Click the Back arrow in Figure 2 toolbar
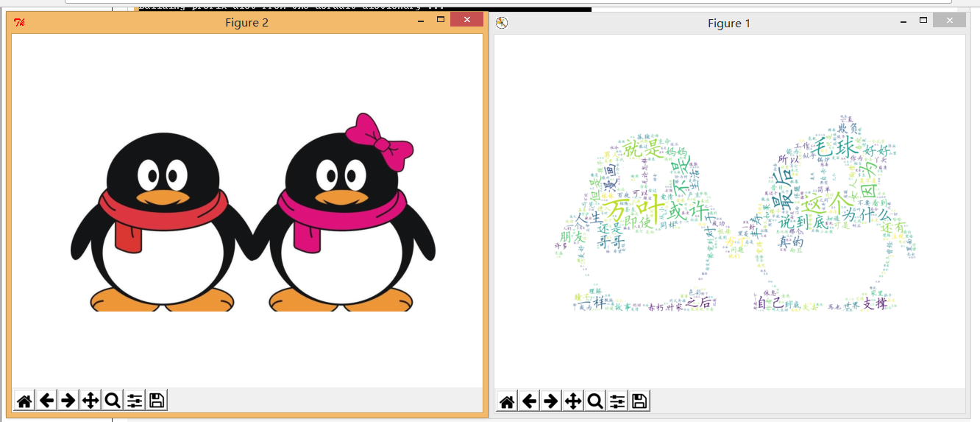 (46, 401)
